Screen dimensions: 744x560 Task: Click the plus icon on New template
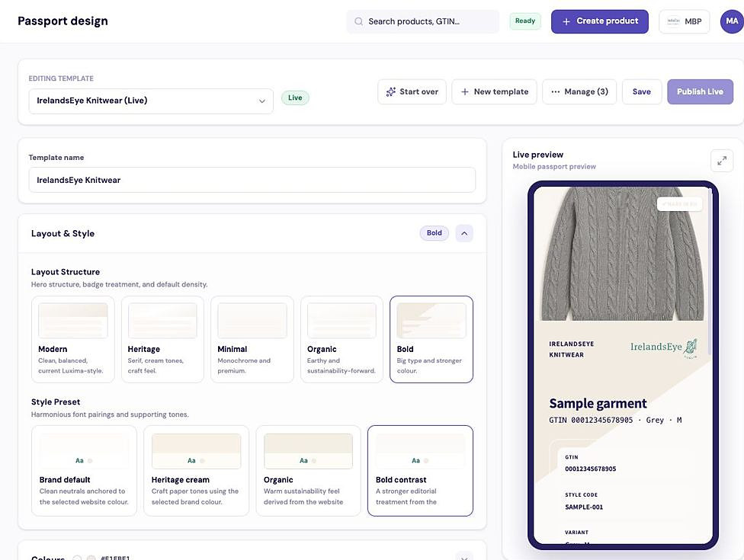pyautogui.click(x=464, y=92)
